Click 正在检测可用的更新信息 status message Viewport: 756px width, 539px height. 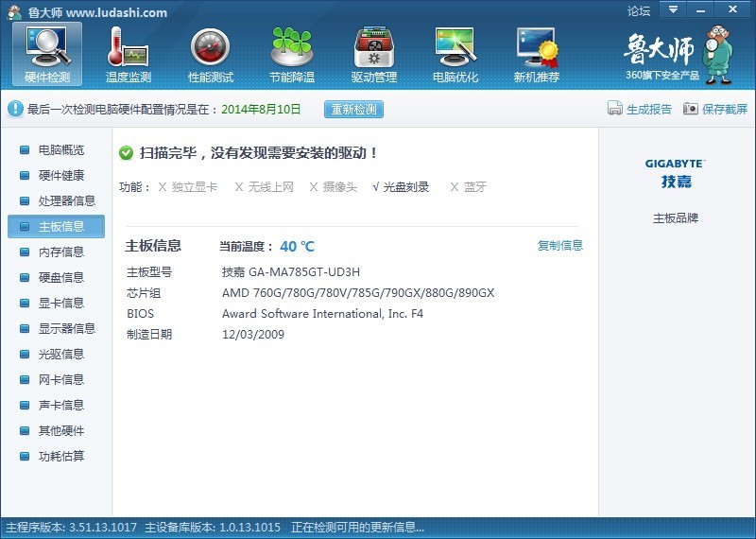coord(358,528)
